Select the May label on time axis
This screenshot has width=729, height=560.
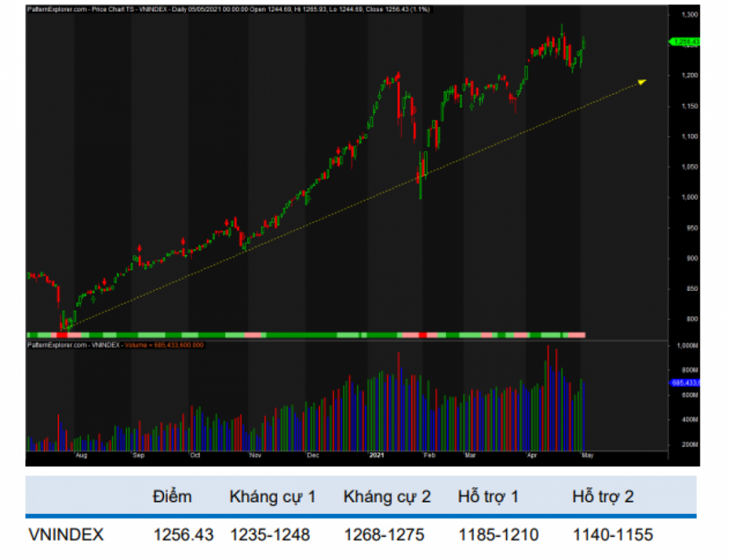pos(588,456)
